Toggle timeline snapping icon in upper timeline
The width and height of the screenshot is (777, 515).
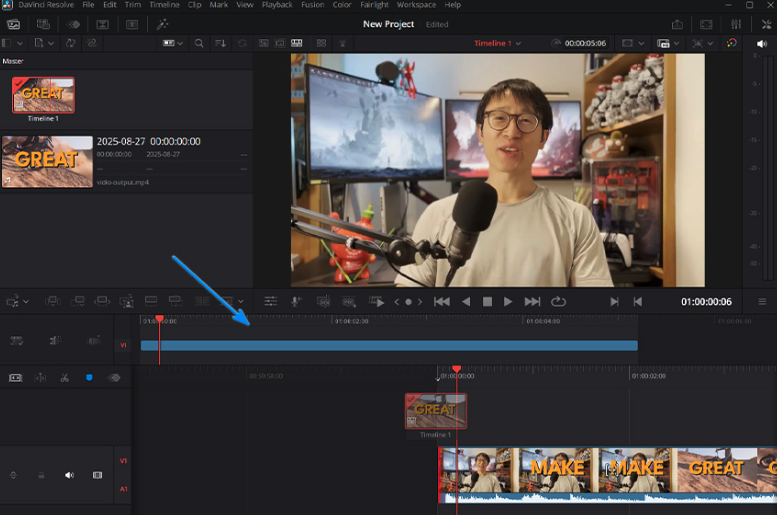(x=55, y=341)
